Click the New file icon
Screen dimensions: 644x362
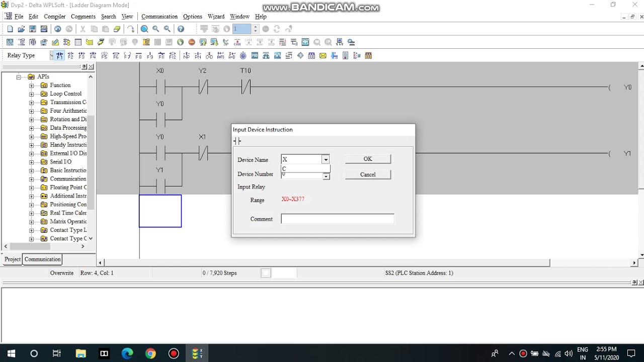tap(10, 29)
